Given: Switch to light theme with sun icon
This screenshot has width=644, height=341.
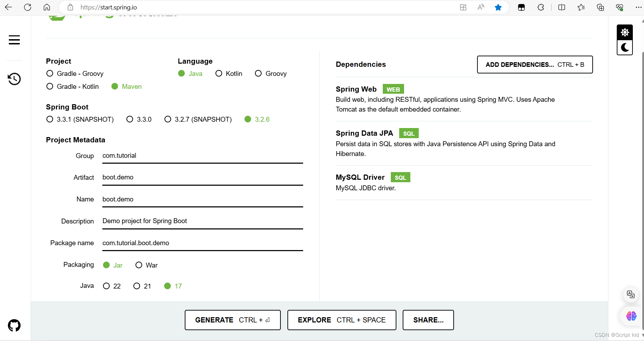Looking at the screenshot, I should (625, 33).
